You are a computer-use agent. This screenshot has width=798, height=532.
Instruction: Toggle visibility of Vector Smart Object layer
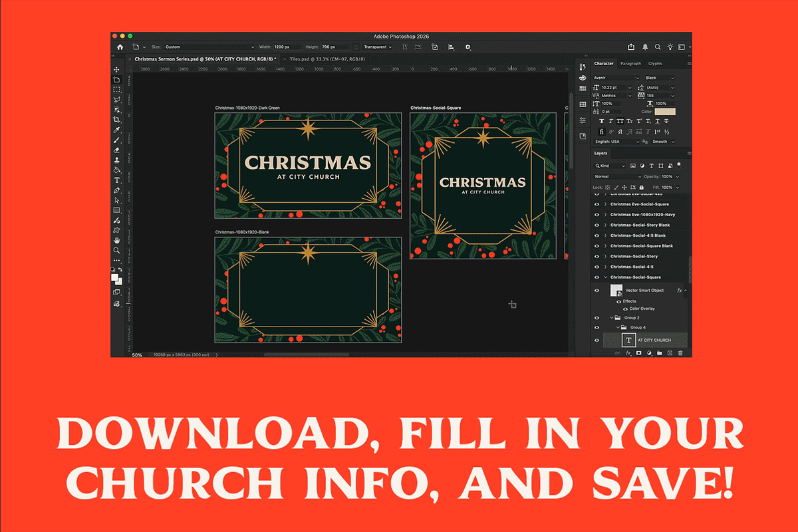(597, 291)
